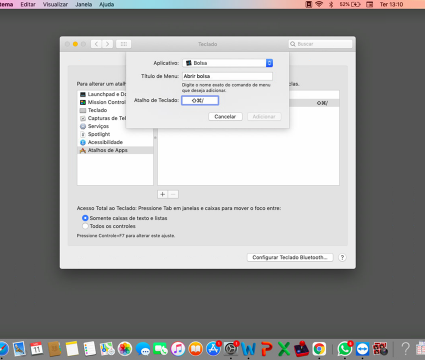Open FaceTime from the dock
The height and width of the screenshot is (360, 425).
(160, 349)
